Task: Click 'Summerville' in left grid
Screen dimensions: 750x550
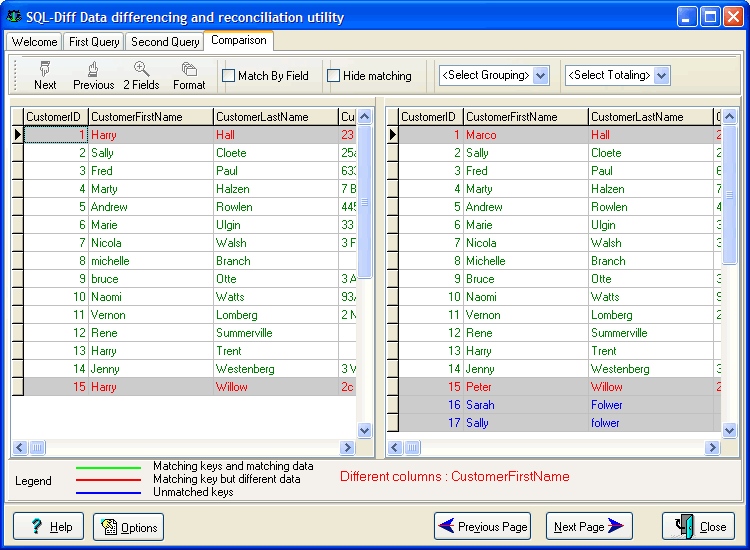Action: click(x=244, y=333)
